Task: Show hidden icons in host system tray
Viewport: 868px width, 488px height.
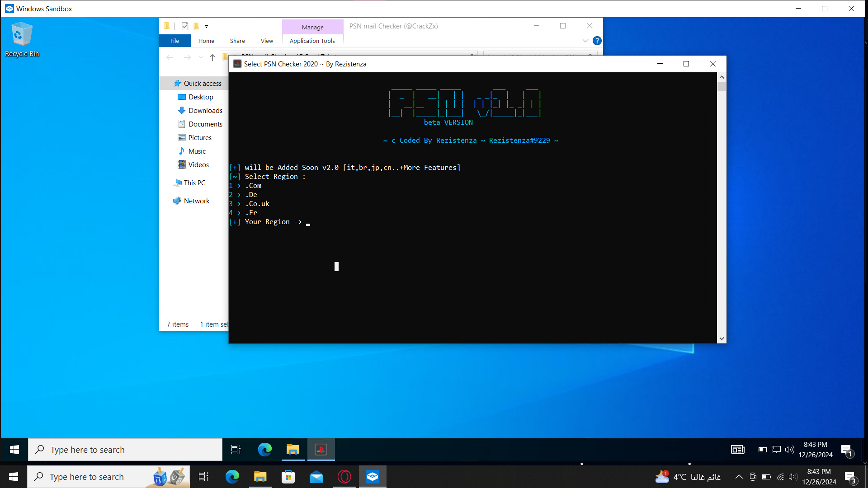Action: pyautogui.click(x=739, y=477)
